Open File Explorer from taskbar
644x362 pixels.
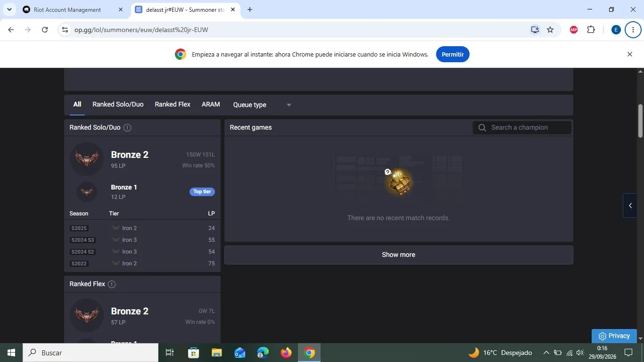216,353
